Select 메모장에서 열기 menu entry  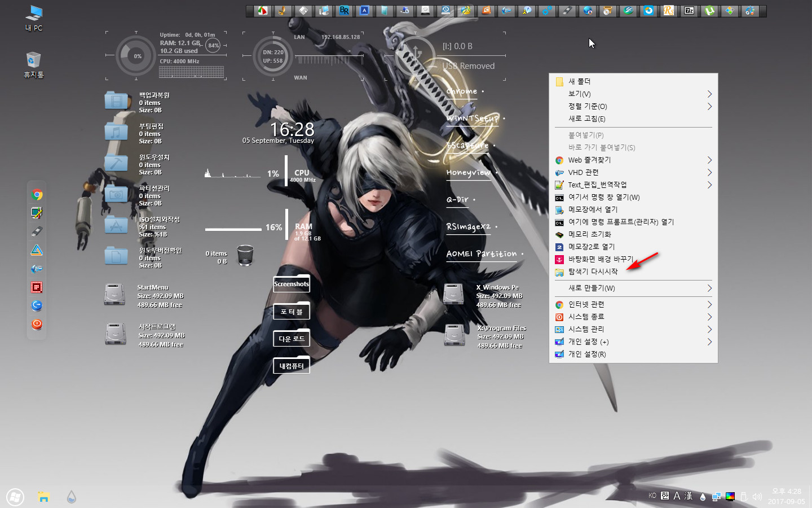633,209
